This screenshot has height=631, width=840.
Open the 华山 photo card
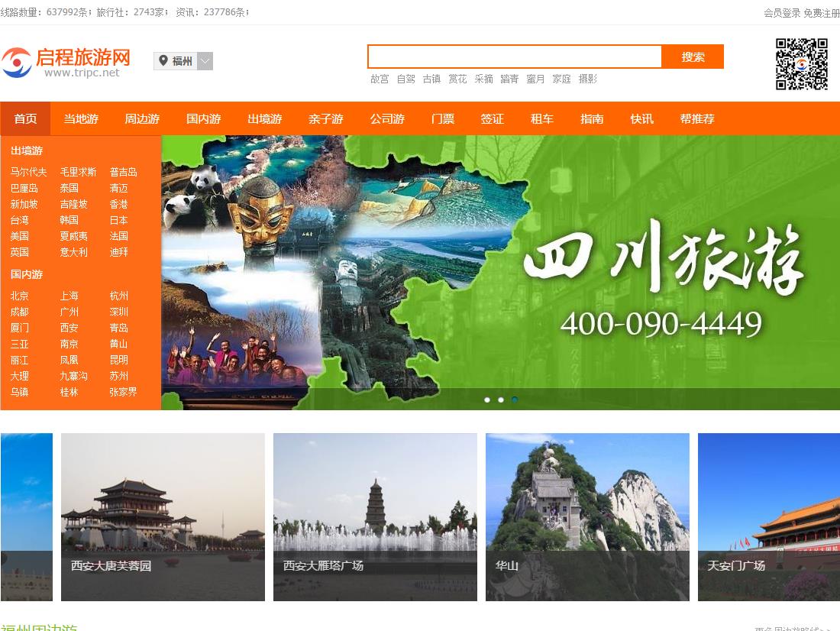(587, 517)
